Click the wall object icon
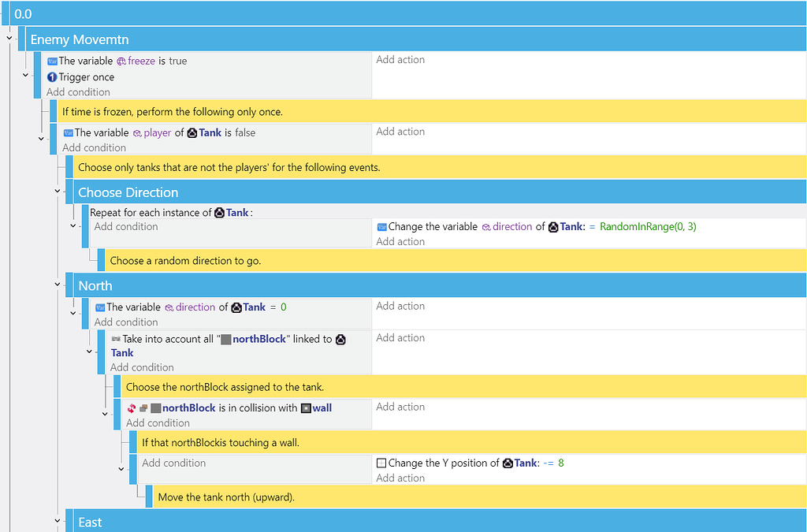The image size is (807, 532). 306,408
